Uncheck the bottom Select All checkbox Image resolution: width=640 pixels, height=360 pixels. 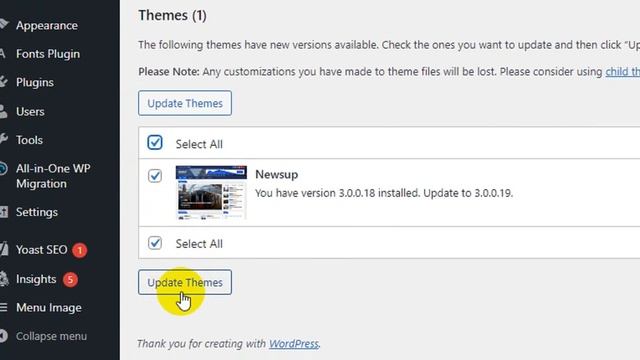(155, 243)
